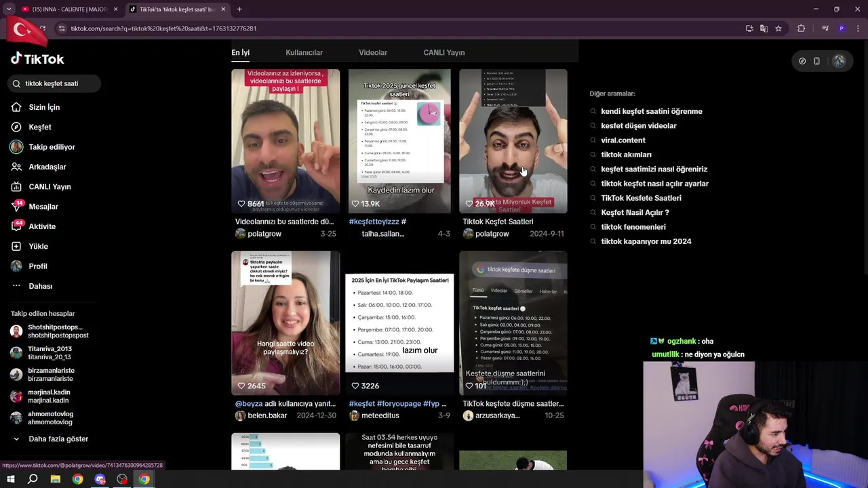Click the site info icon beside the URL
Viewport: 868px width, 488px height.
62,28
